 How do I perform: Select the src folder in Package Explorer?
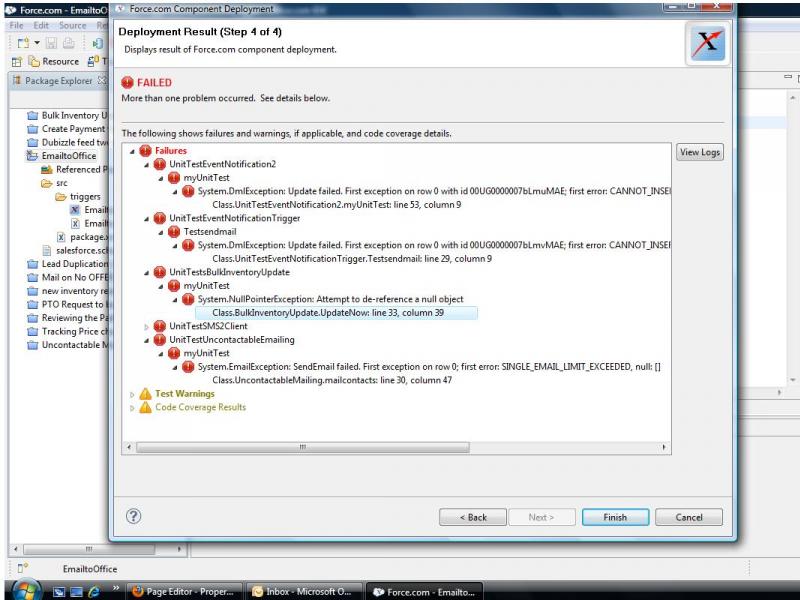[x=54, y=183]
